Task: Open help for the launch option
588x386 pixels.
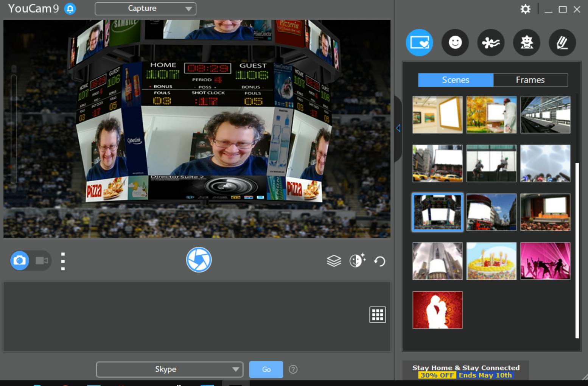Action: click(293, 369)
